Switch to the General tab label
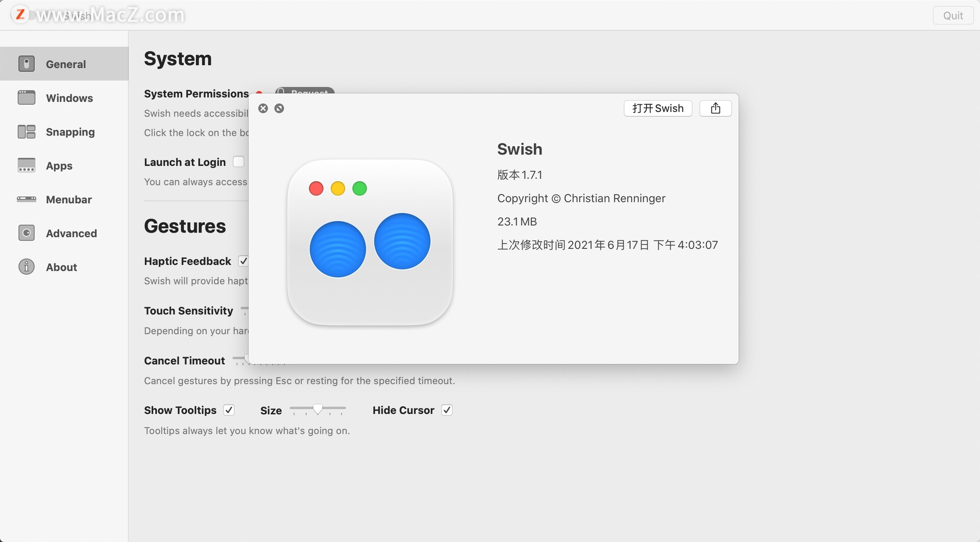 point(66,64)
